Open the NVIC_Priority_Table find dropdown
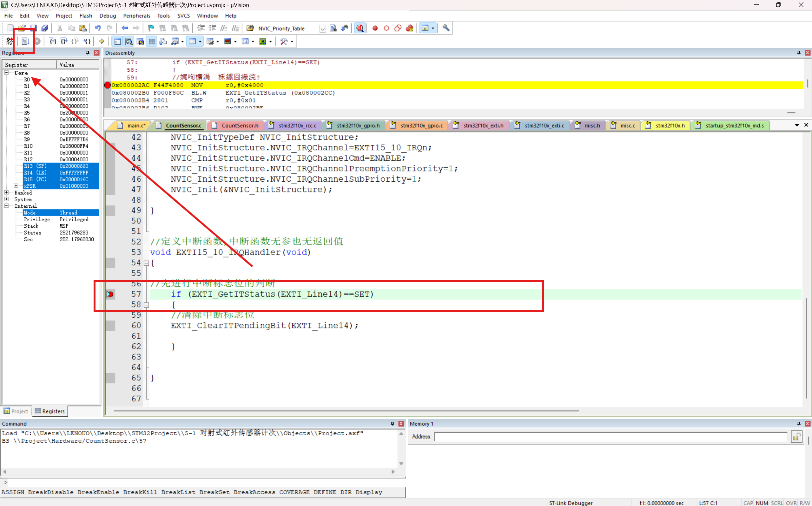The width and height of the screenshot is (812, 506). [x=322, y=29]
